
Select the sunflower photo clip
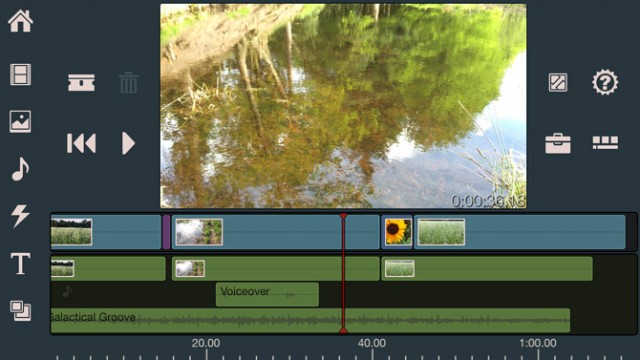tap(398, 232)
